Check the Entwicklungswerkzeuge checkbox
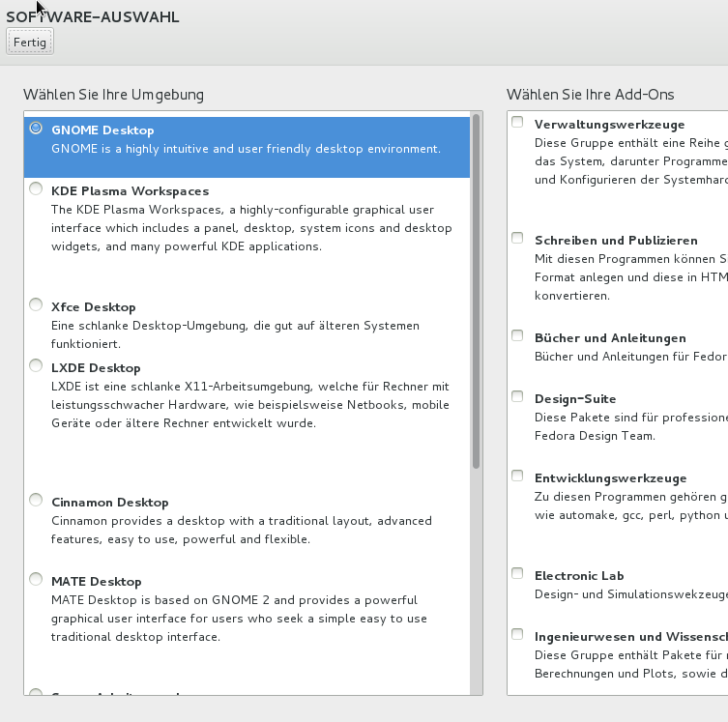 click(517, 476)
